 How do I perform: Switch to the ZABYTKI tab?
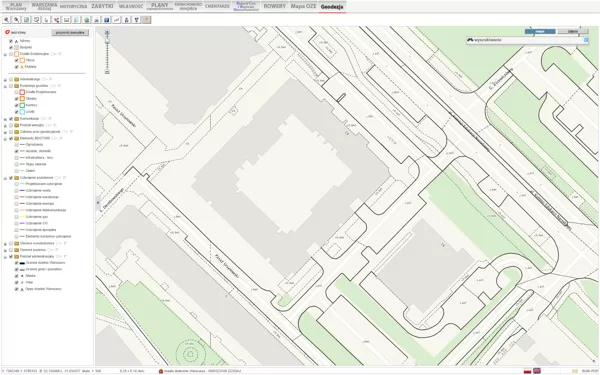tap(102, 6)
